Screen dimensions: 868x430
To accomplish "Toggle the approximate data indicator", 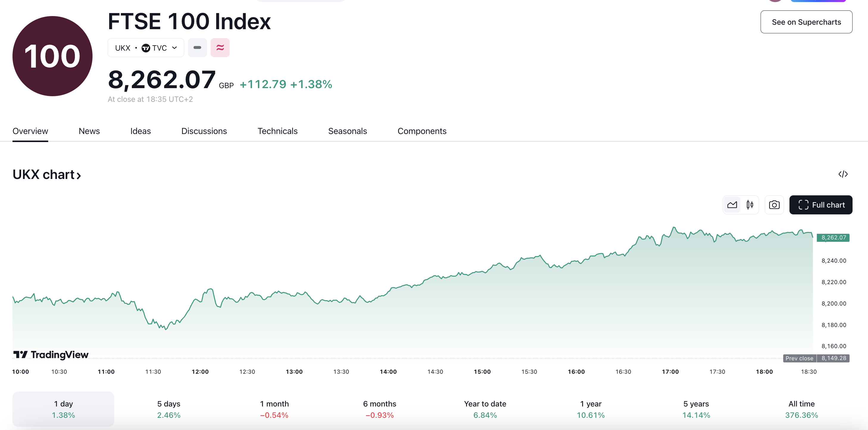I will pyautogui.click(x=220, y=48).
